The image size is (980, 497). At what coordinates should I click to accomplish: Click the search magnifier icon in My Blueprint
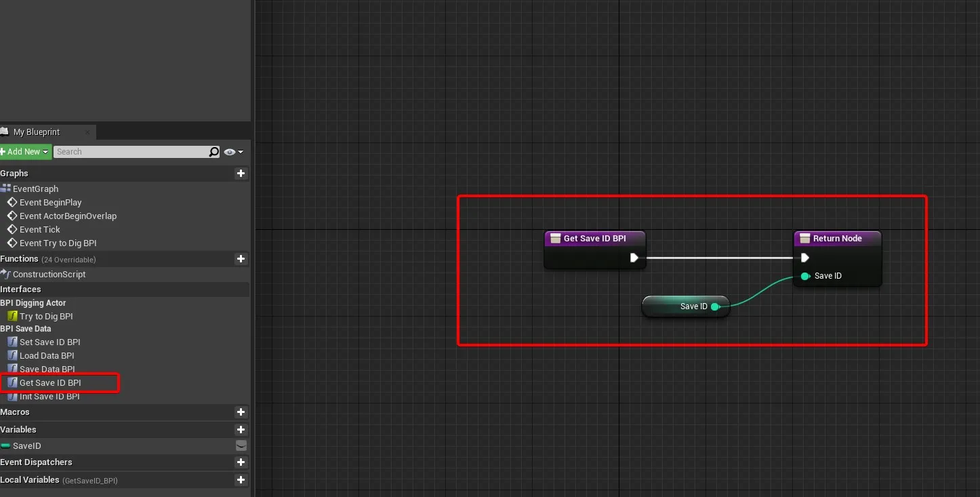click(214, 152)
